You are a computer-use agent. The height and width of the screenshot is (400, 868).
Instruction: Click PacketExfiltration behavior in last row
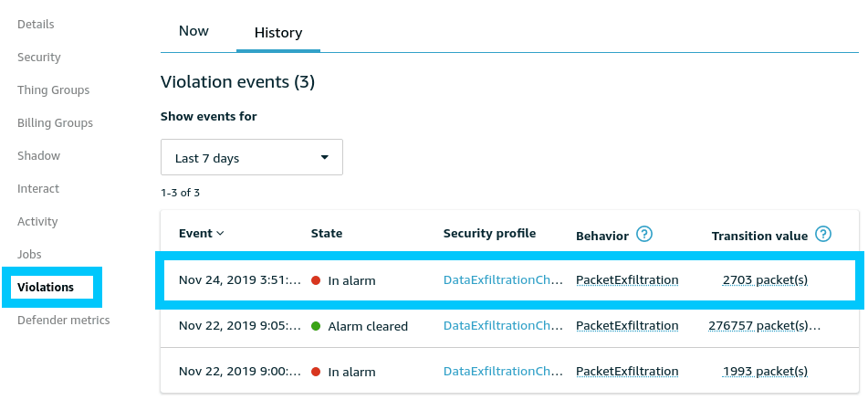pyautogui.click(x=627, y=372)
